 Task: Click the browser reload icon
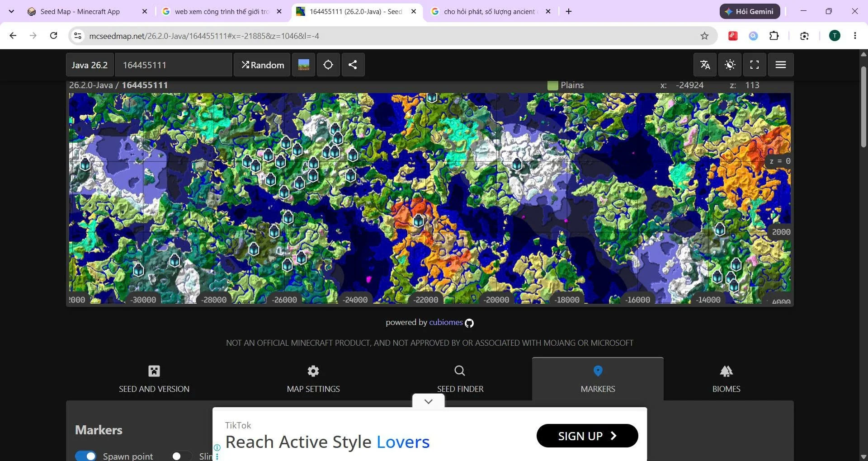(53, 36)
